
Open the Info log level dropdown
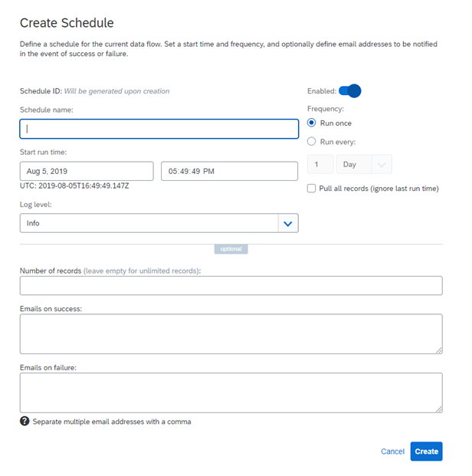click(x=159, y=223)
